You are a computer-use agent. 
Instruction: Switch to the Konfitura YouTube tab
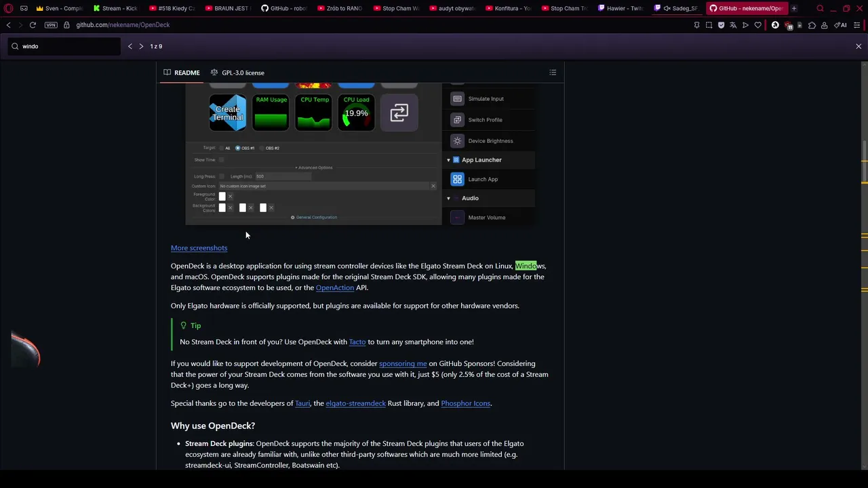(x=507, y=8)
